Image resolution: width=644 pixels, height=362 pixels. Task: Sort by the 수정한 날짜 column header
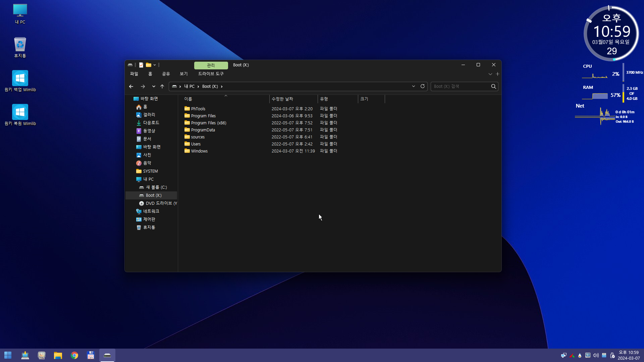pos(293,99)
